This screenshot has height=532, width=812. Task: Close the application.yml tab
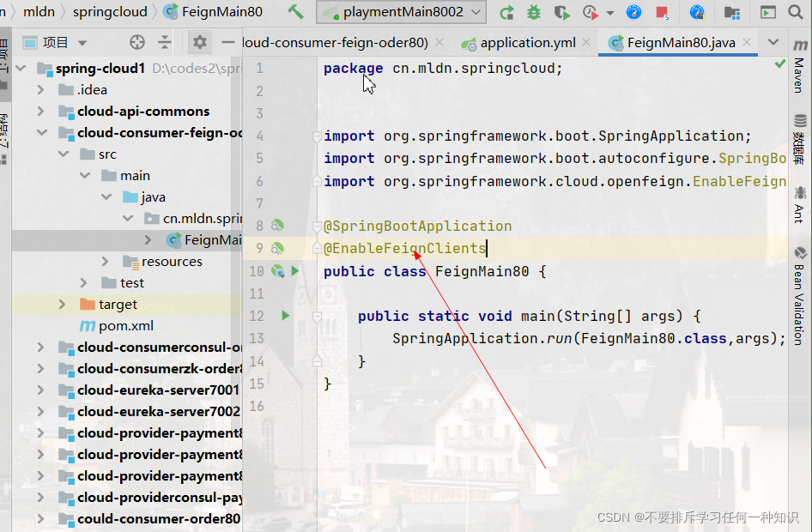(586, 42)
